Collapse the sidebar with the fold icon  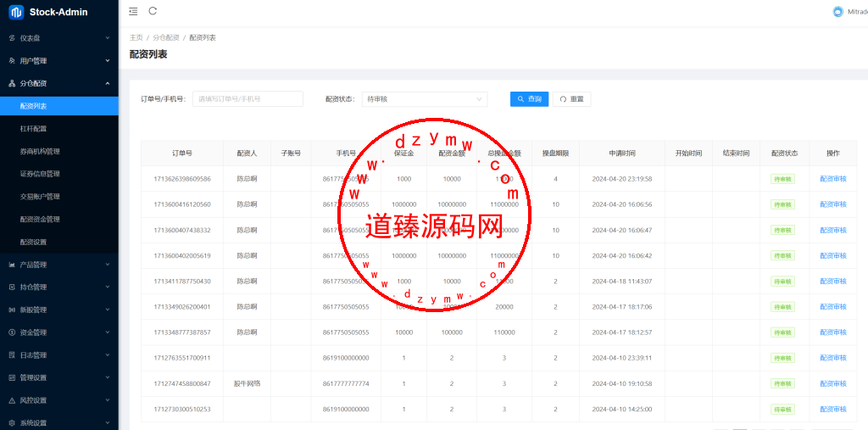tap(133, 11)
